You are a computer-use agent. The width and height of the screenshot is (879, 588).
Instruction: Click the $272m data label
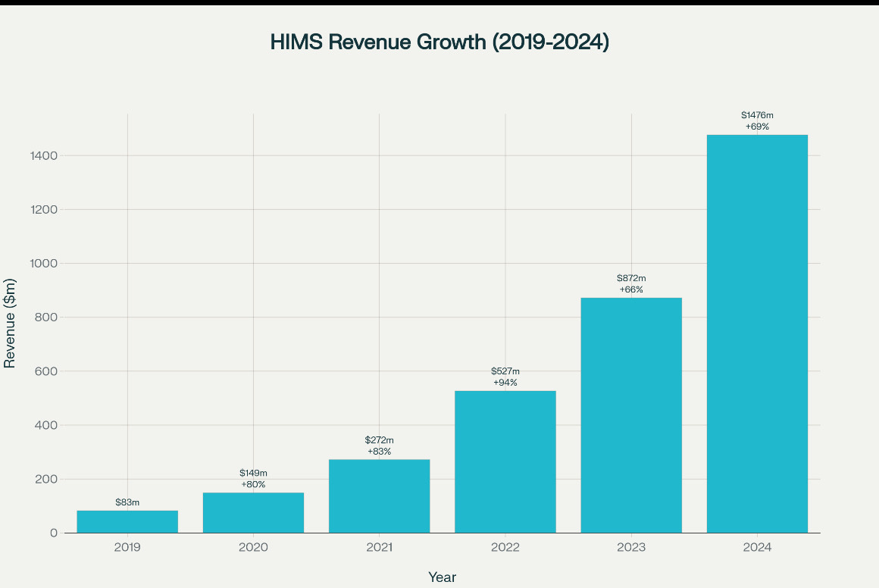click(380, 440)
